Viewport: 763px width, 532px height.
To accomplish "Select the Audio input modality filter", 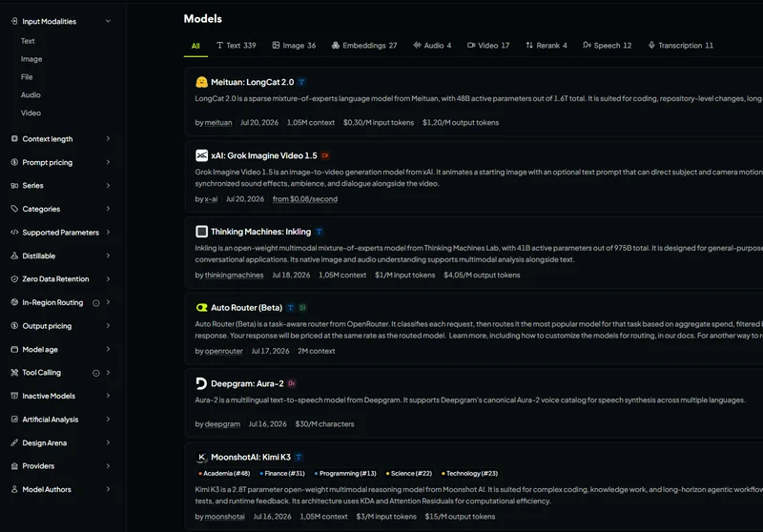I will [31, 94].
